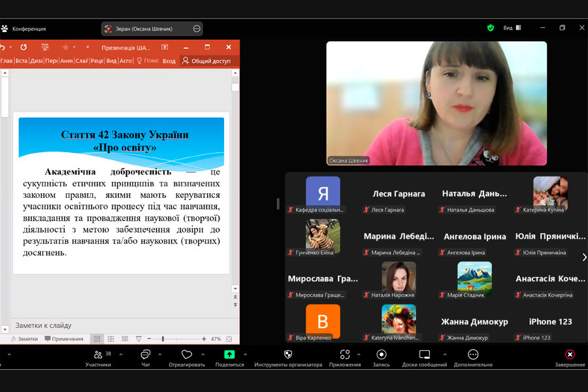Click the green Поделиться share screen icon
This screenshot has height=392, width=588.
point(229,354)
